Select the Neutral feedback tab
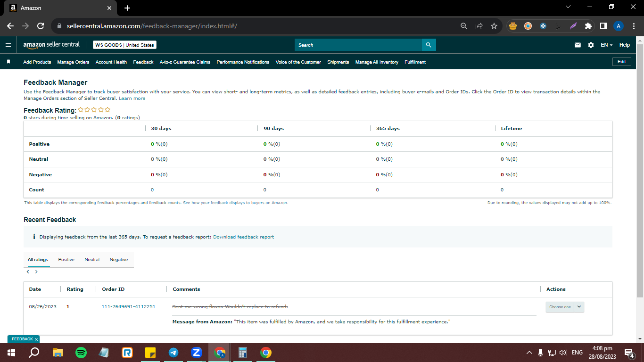The height and width of the screenshot is (362, 644). point(92,260)
